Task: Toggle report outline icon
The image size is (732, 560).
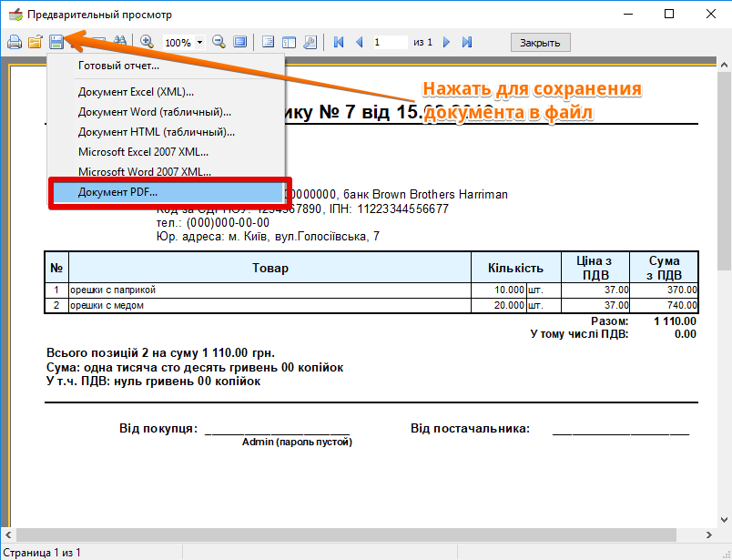Action: (x=268, y=42)
